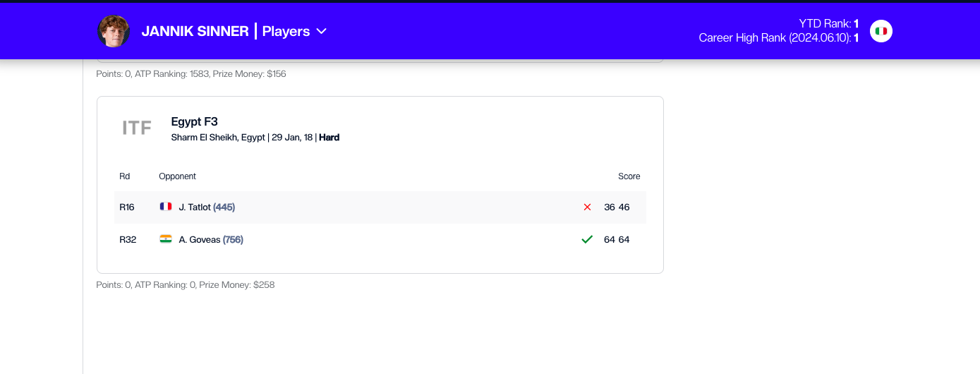Open the Players dropdown label
980x374 pixels.
286,31
